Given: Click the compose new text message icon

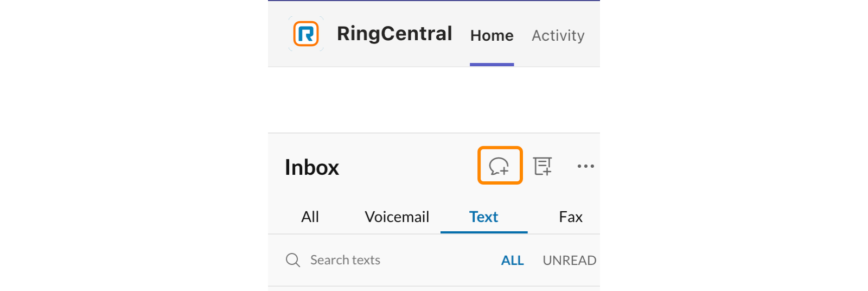Looking at the screenshot, I should [x=499, y=166].
